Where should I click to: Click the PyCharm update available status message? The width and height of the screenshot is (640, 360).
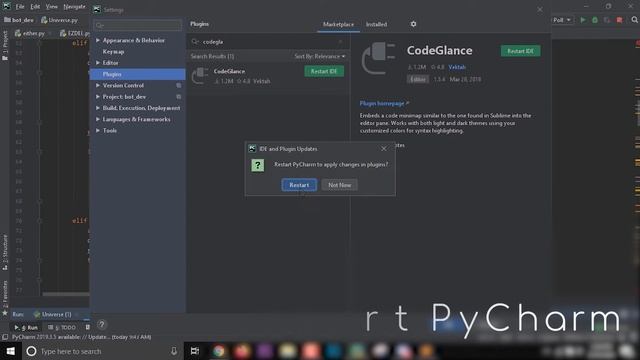pyautogui.click(x=82, y=337)
